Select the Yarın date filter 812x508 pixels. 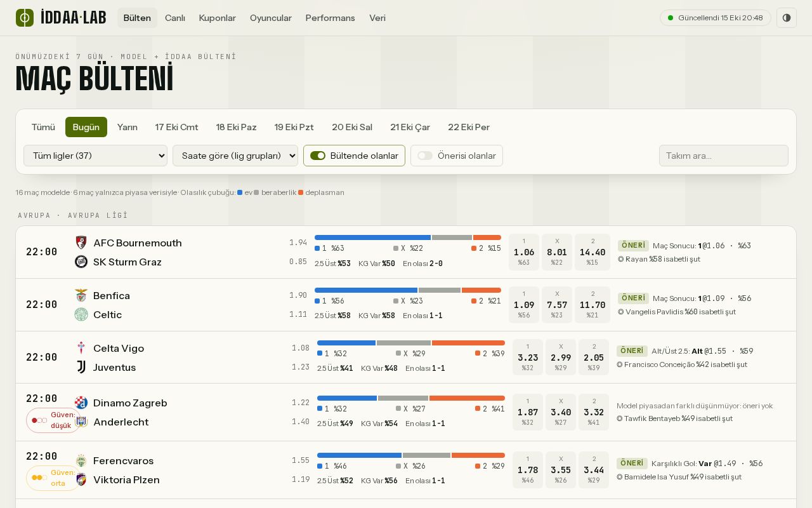(x=128, y=127)
